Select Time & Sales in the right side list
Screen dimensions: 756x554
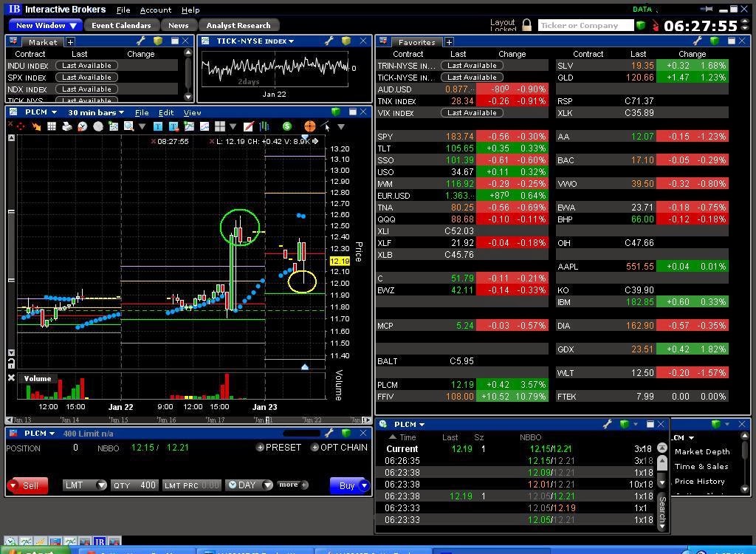coord(701,466)
